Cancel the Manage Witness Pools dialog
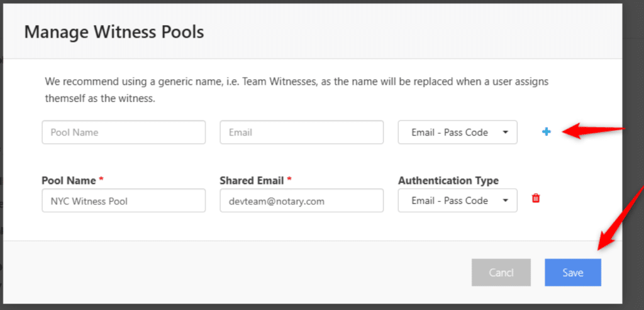Viewport: 644px width, 310px height. tap(501, 272)
